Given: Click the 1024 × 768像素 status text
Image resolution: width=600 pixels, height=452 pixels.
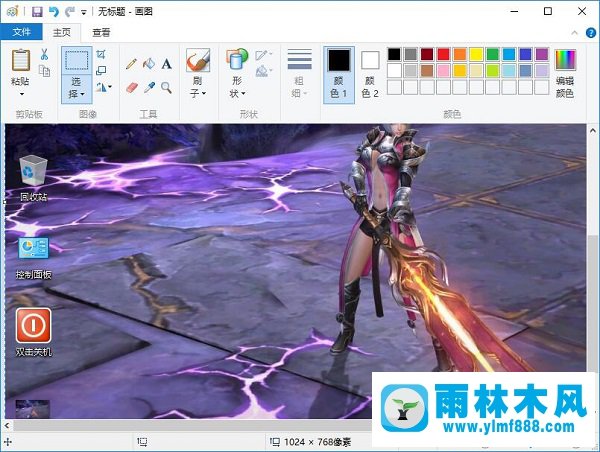Looking at the screenshot, I should [x=317, y=442].
